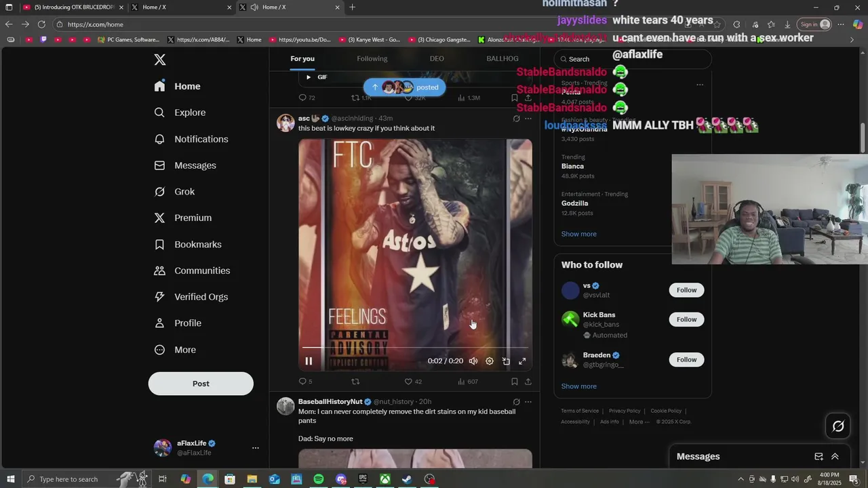868x488 pixels.
Task: Open asc's profile avatar
Action: [x=285, y=123]
